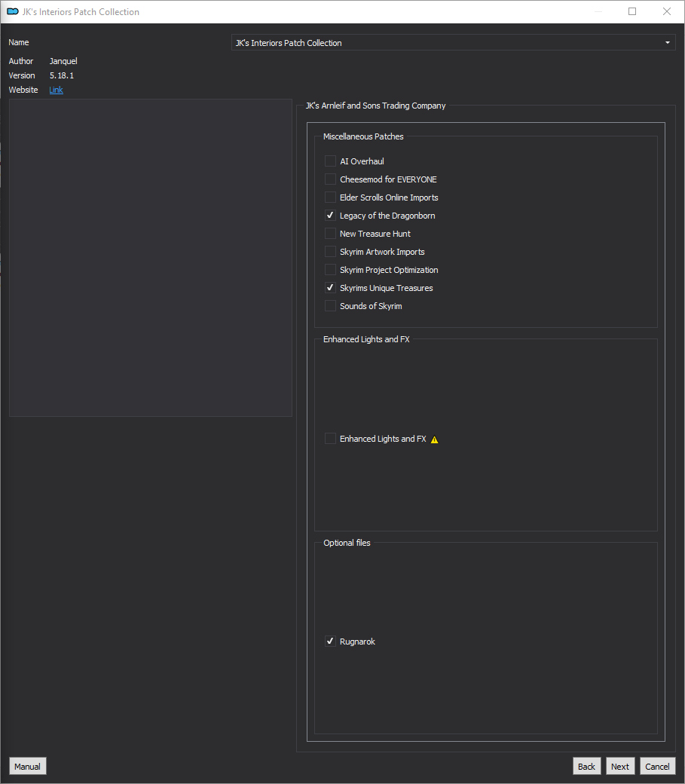685x784 pixels.
Task: Click the Manual install button
Action: (x=27, y=767)
